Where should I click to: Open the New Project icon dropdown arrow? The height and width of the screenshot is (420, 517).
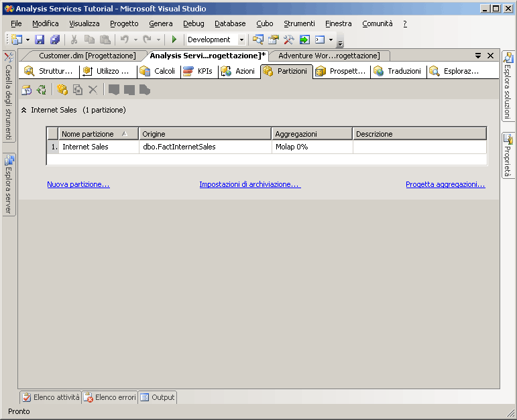tap(27, 40)
